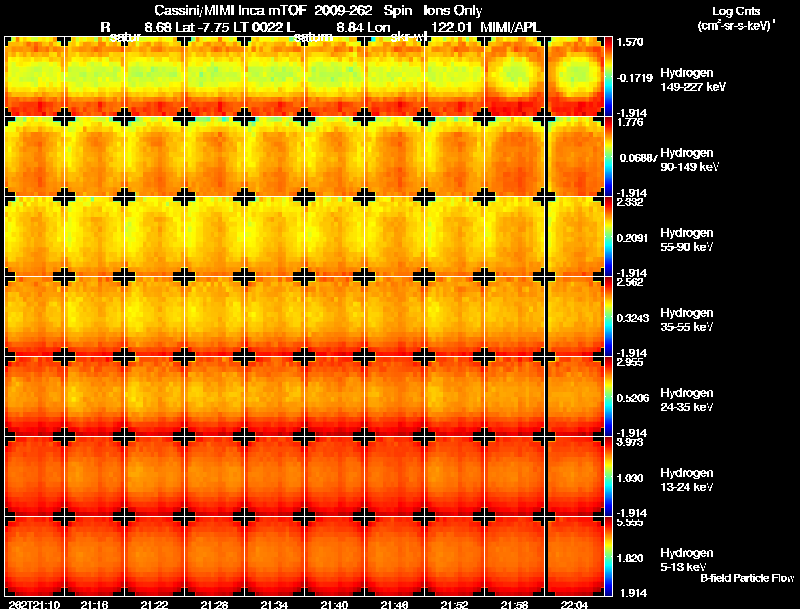Image resolution: width=800 pixels, height=609 pixels.
Task: Click the '21:28' time axis label
Action: [x=214, y=604]
